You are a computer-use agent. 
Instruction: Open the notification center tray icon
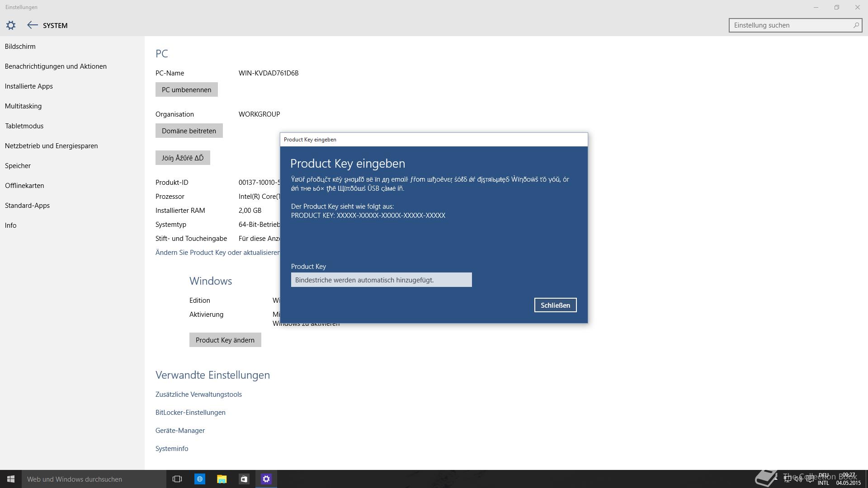point(810,479)
